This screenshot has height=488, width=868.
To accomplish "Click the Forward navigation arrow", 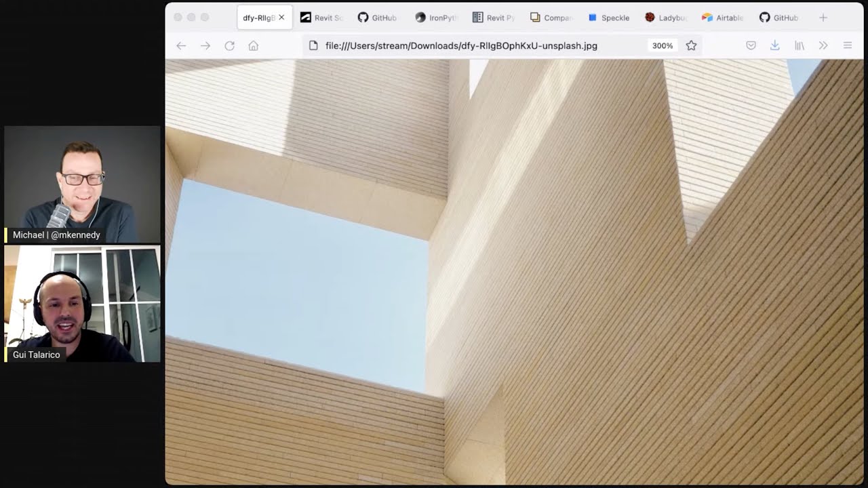I will coord(205,45).
